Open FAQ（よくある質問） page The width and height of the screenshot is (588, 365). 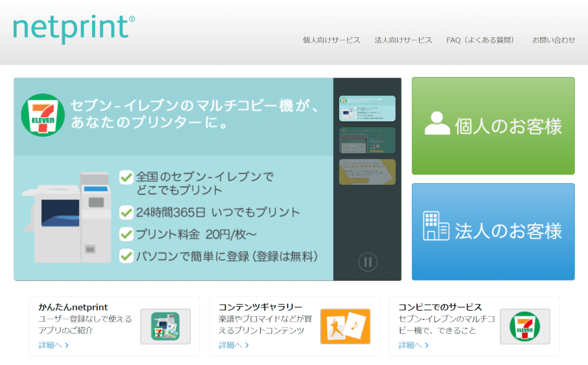482,40
